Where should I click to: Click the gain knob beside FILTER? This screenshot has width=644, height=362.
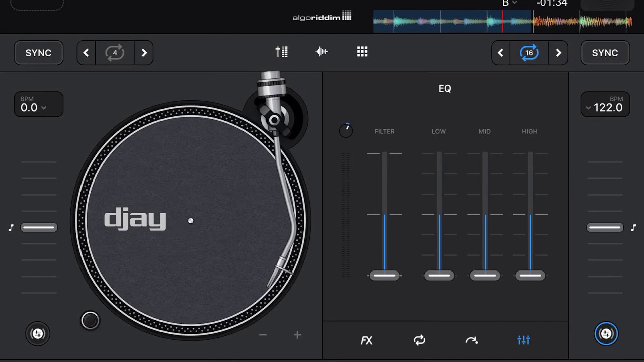pyautogui.click(x=346, y=131)
